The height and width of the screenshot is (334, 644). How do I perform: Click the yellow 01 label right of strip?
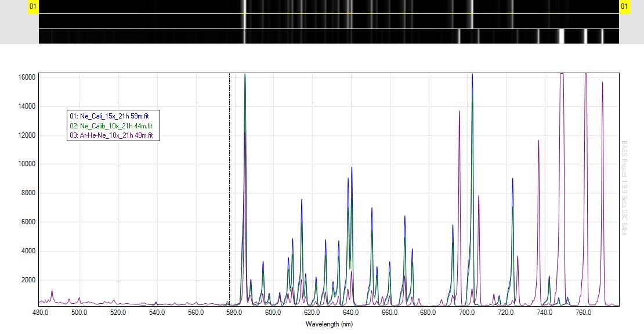[624, 7]
